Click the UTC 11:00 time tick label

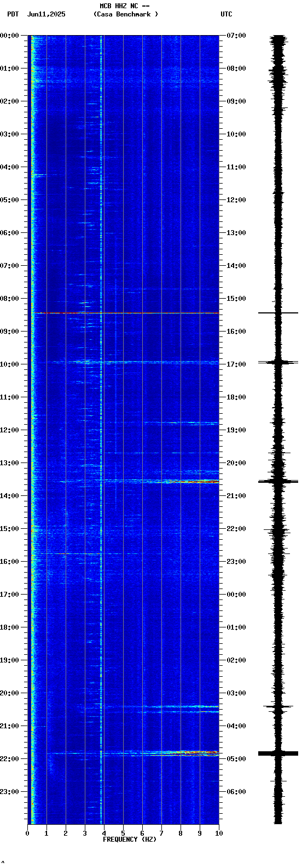click(236, 167)
